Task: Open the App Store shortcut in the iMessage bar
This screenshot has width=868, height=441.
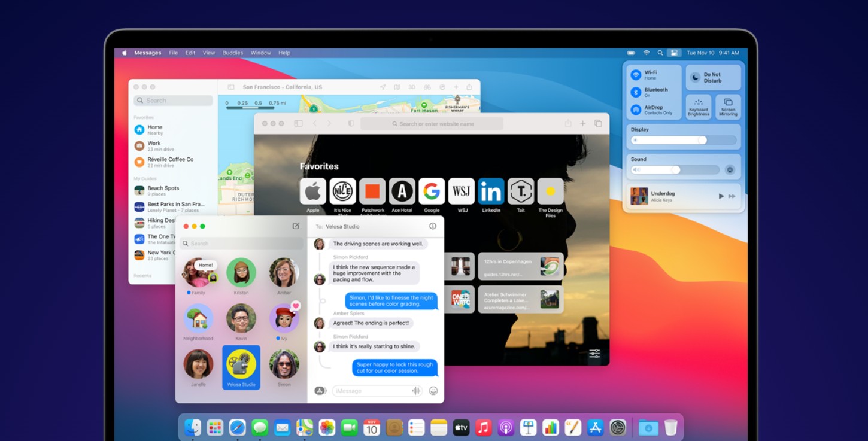Action: (x=318, y=390)
